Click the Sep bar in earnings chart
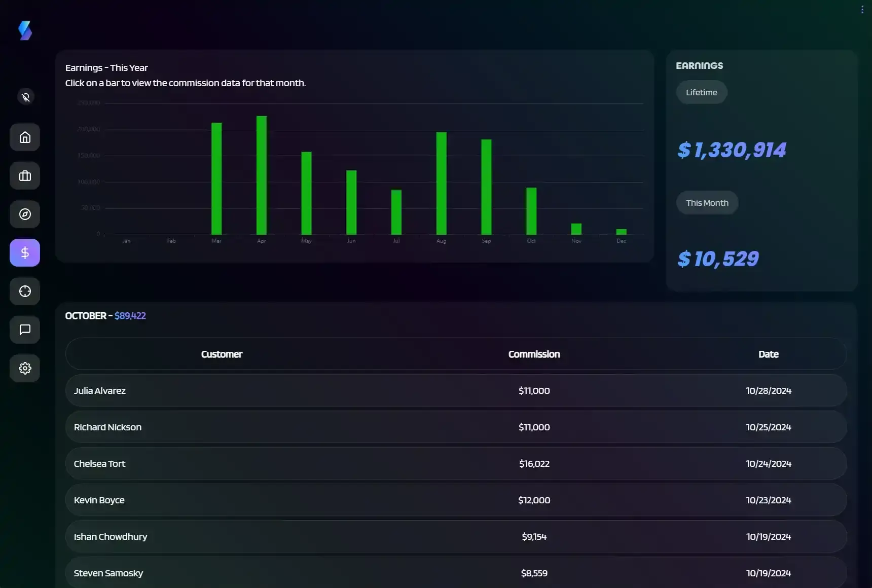872x588 pixels. click(486, 187)
